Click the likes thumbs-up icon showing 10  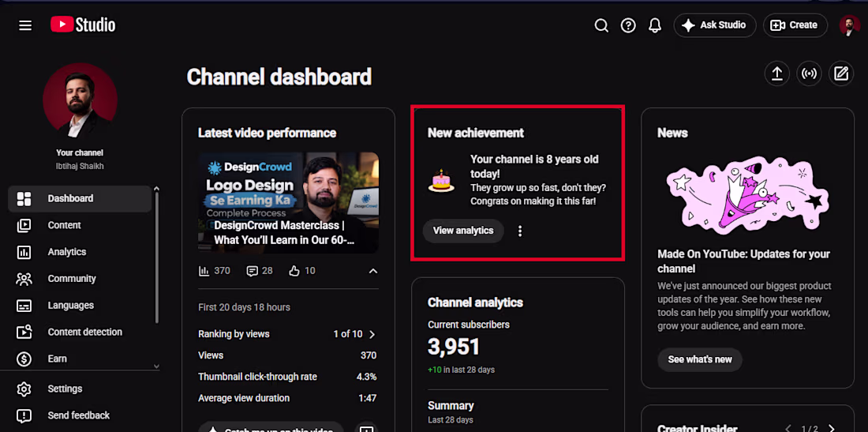tap(294, 271)
